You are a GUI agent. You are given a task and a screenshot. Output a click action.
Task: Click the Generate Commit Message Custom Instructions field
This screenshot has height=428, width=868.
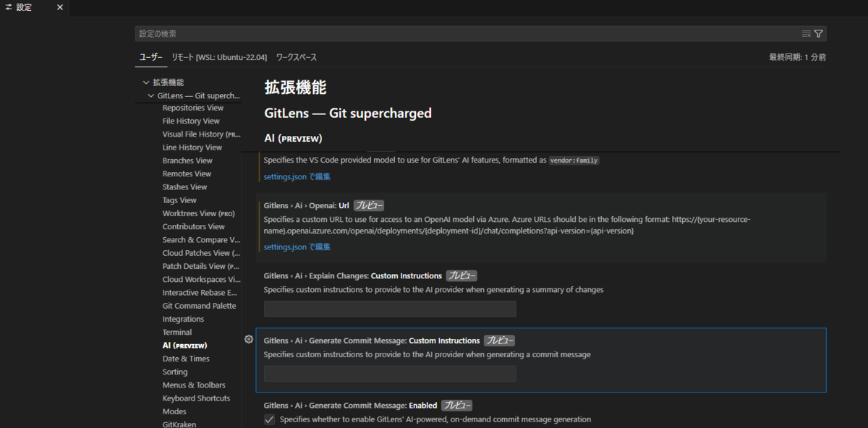[x=390, y=374]
